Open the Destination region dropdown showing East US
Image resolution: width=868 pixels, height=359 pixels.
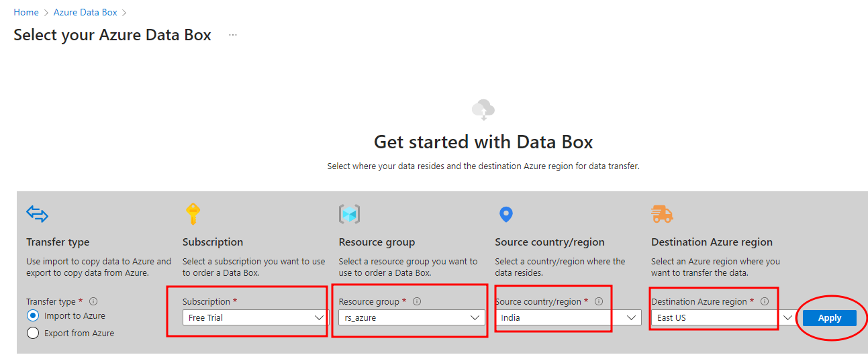pos(724,317)
